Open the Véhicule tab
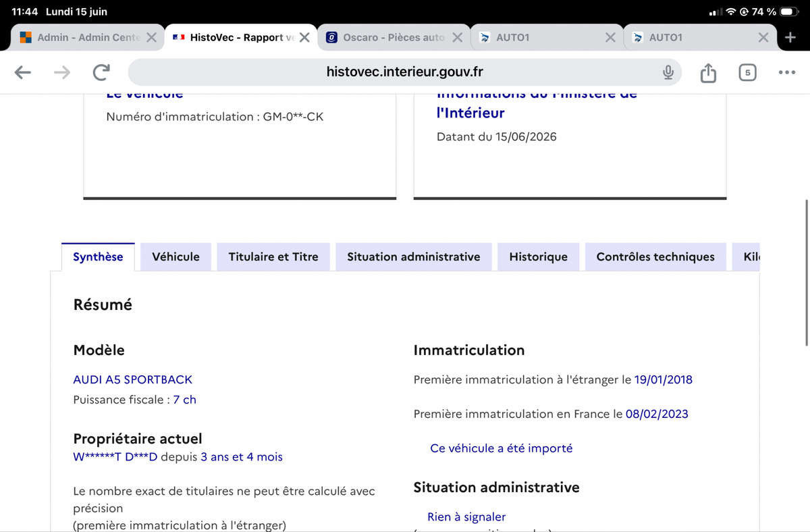The width and height of the screenshot is (810, 532). coord(175,257)
